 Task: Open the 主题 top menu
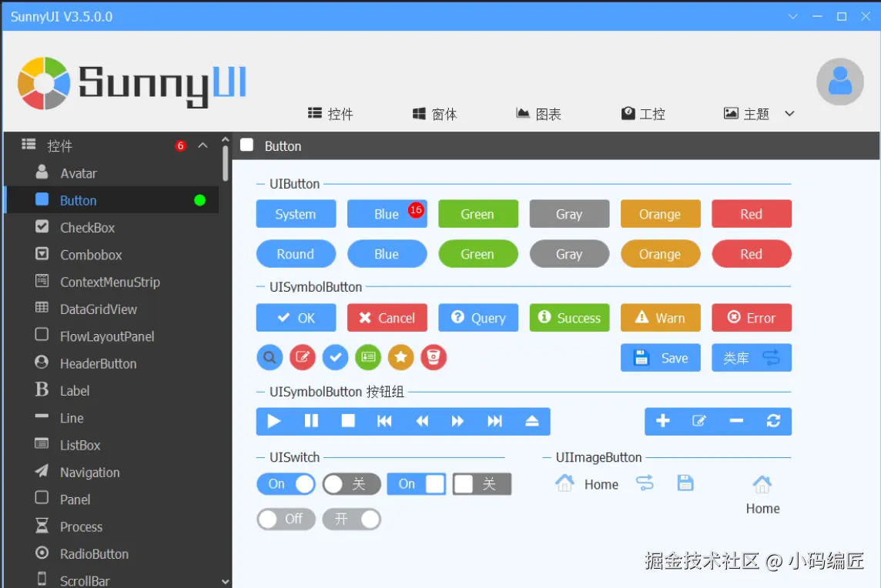(747, 114)
